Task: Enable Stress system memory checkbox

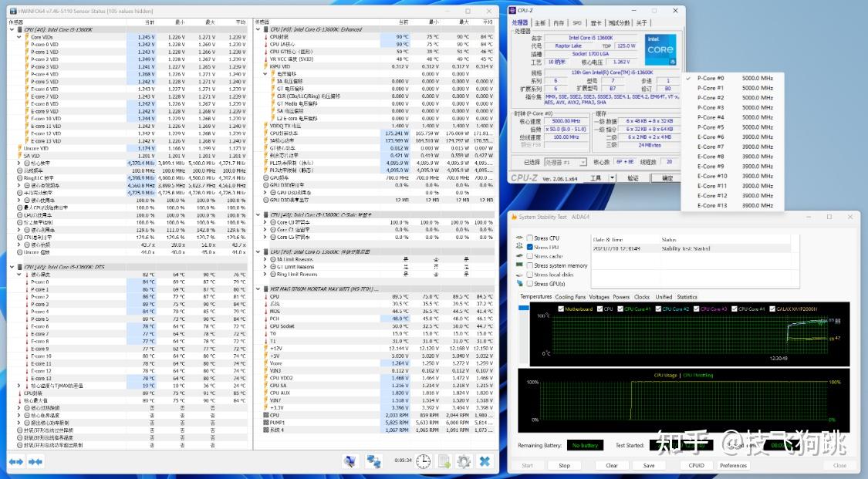Action: coord(529,265)
